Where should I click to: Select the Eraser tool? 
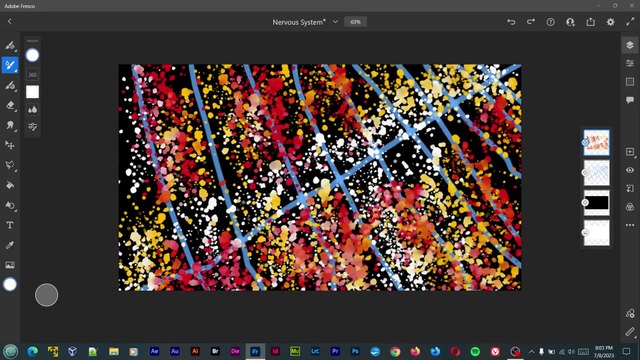(10, 105)
